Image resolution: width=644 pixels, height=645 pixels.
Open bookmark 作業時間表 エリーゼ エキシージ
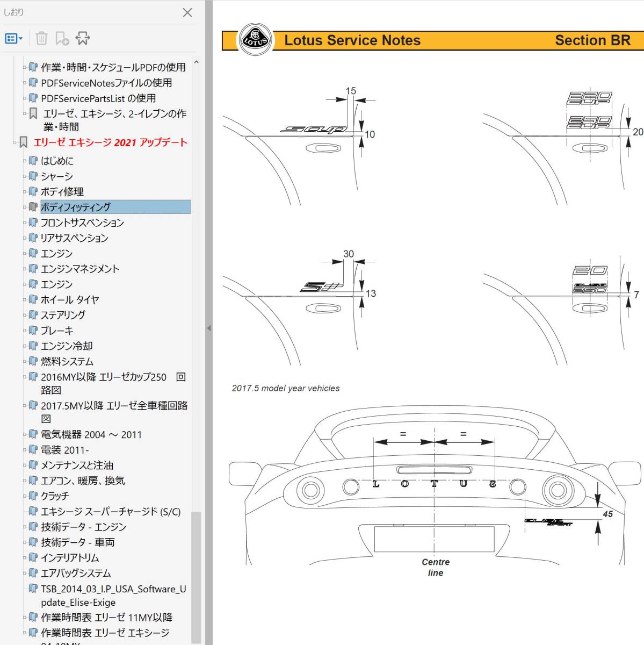[x=105, y=633]
